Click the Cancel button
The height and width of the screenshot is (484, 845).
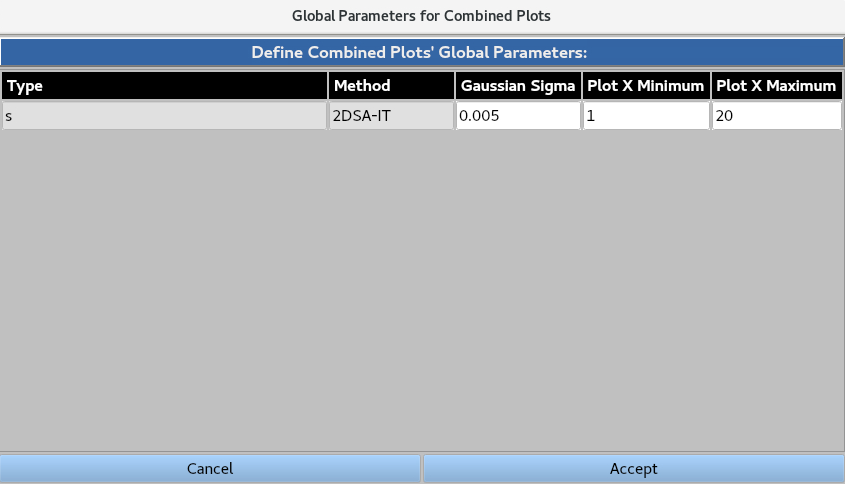point(210,468)
